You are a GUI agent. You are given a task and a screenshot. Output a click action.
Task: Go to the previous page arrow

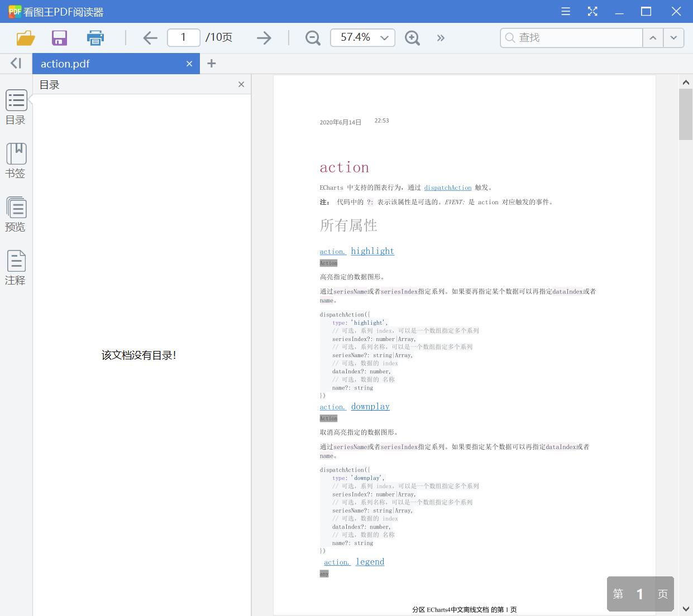click(x=150, y=37)
